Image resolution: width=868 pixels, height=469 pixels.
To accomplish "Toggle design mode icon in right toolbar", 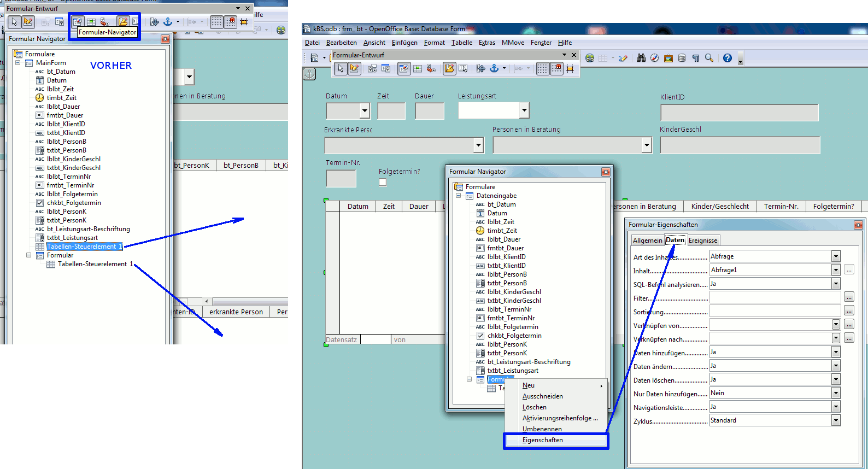I will point(354,68).
